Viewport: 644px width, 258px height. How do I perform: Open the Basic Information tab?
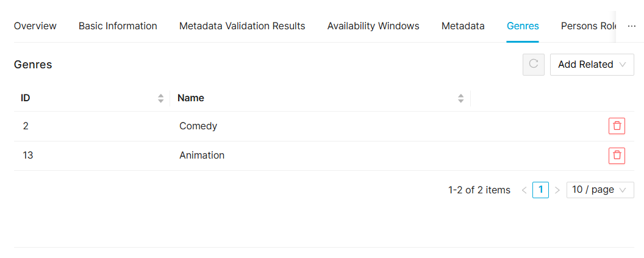click(118, 26)
